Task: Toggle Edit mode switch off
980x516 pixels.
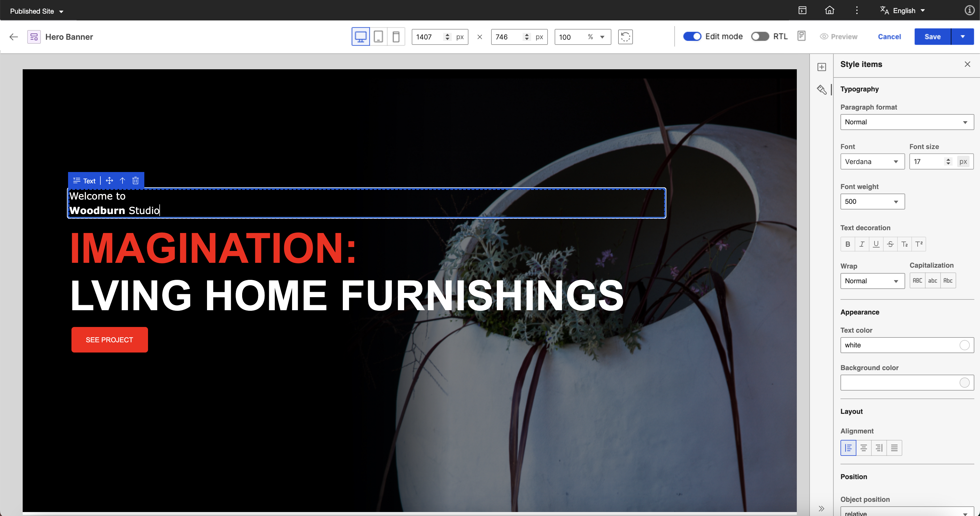Action: pyautogui.click(x=692, y=36)
